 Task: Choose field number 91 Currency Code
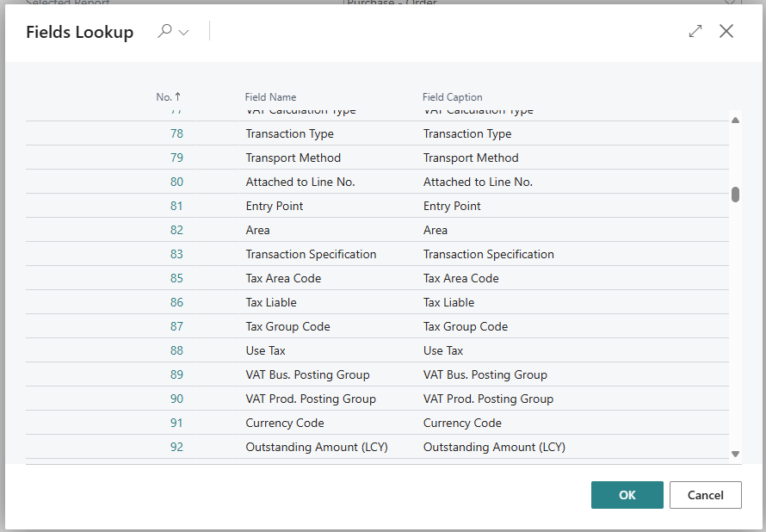point(176,423)
